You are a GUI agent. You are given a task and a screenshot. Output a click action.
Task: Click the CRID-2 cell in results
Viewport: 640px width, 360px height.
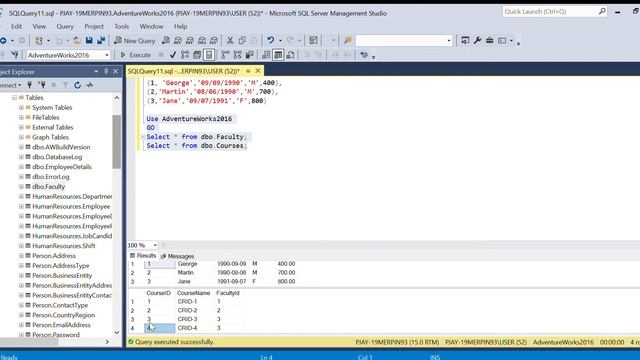click(x=187, y=311)
